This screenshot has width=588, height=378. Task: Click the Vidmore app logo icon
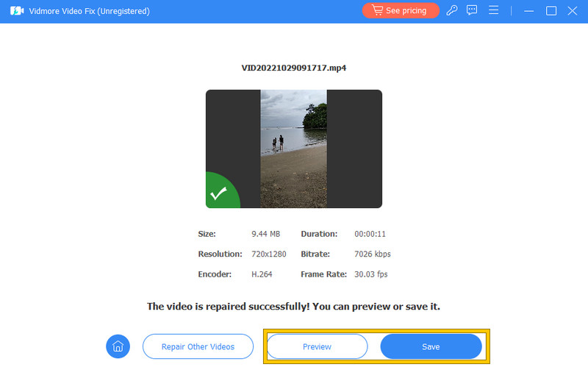tap(15, 11)
